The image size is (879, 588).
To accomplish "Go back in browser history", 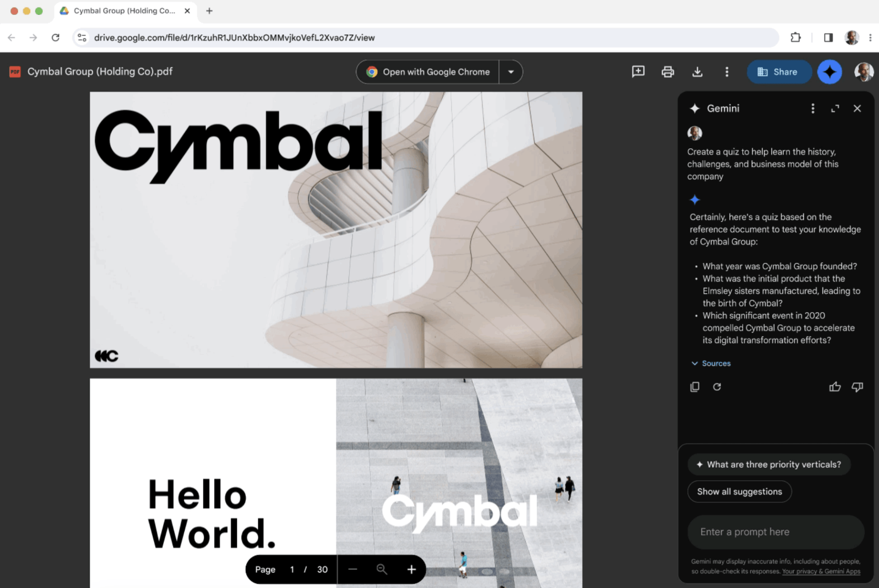I will tap(12, 38).
